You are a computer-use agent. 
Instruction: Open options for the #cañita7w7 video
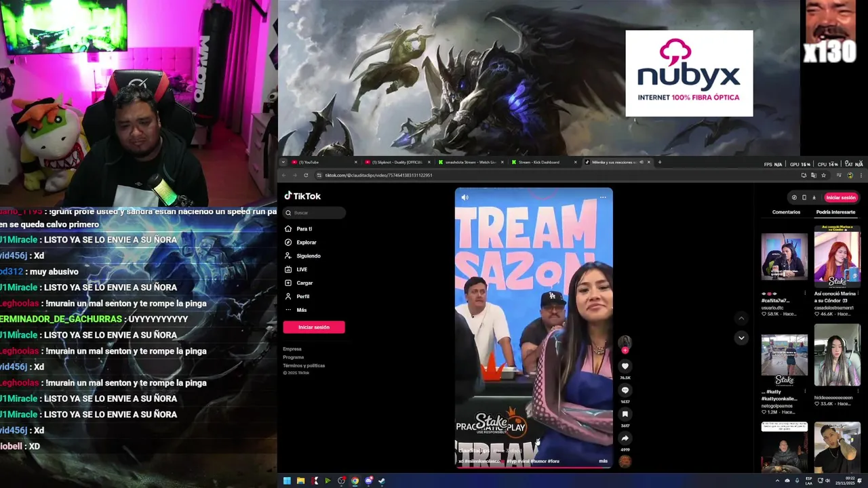pyautogui.click(x=805, y=294)
